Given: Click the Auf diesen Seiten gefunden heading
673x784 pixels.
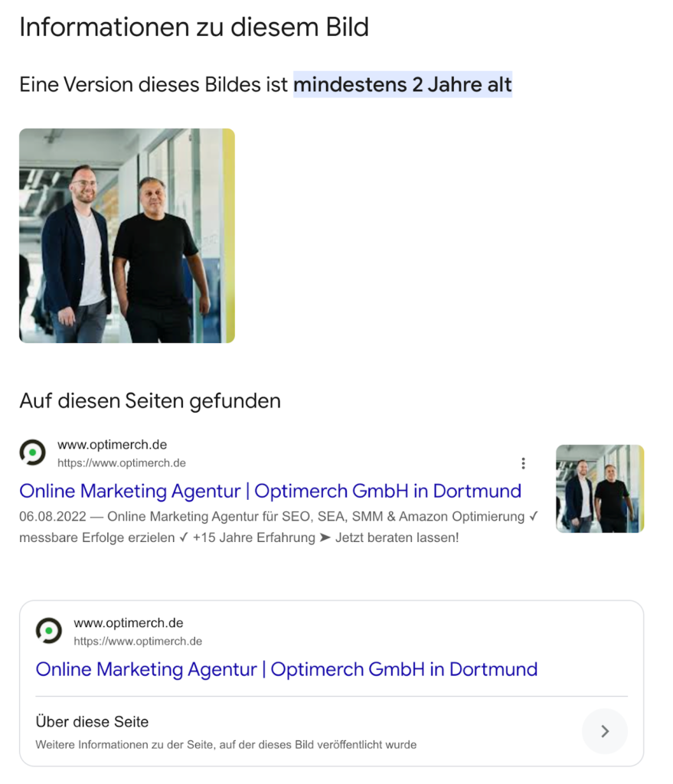Looking at the screenshot, I should [x=150, y=401].
